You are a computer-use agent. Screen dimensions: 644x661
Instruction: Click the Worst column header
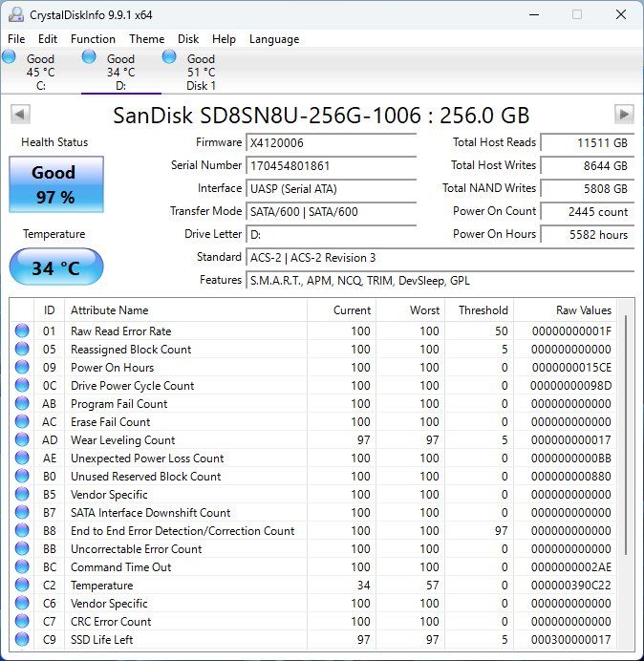point(410,310)
